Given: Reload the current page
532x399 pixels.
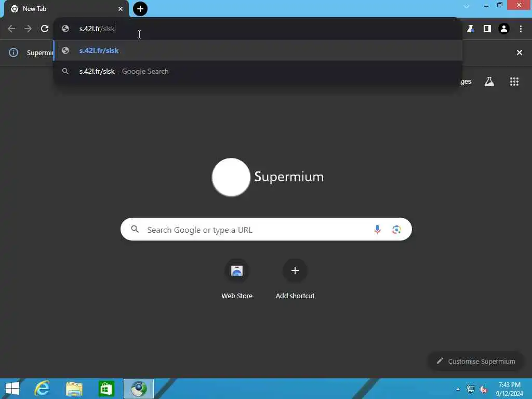Looking at the screenshot, I should tap(45, 29).
